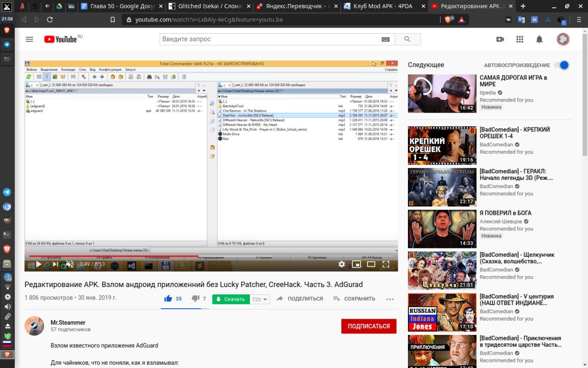588x368 pixels.
Task: Enter fullscreen video mode
Action: (386, 264)
